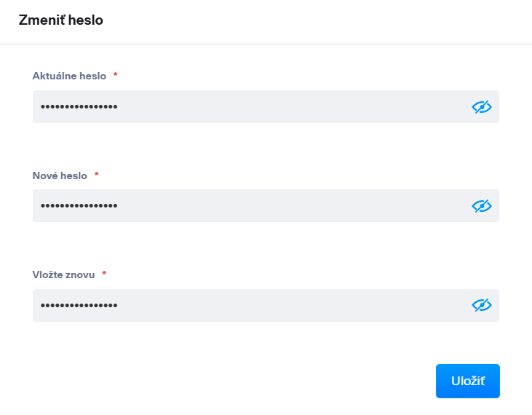Click the red asterisk beside Vložte znovu

click(104, 274)
